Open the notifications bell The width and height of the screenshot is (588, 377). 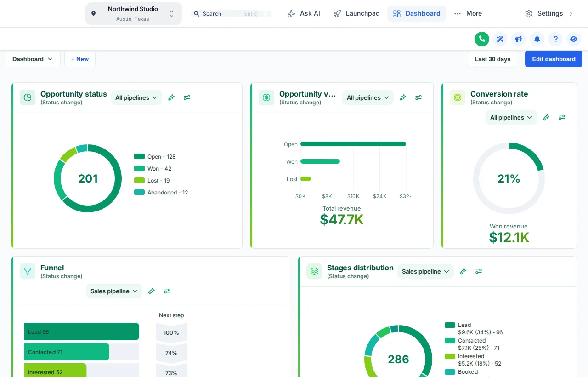[537, 39]
